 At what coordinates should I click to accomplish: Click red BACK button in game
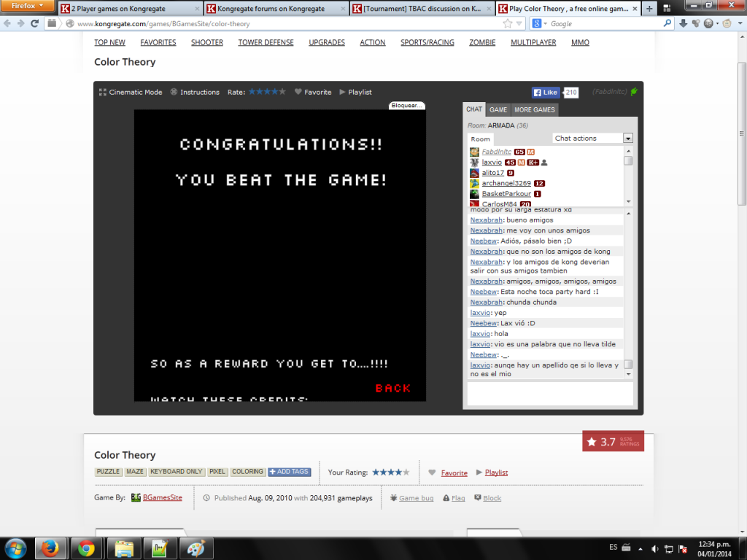click(x=393, y=389)
